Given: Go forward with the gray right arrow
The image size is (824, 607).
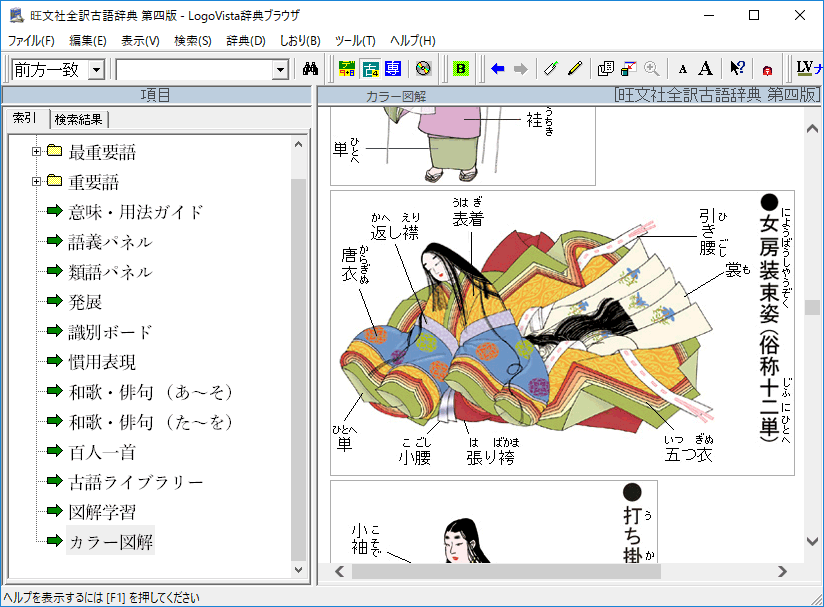Looking at the screenshot, I should tap(520, 69).
